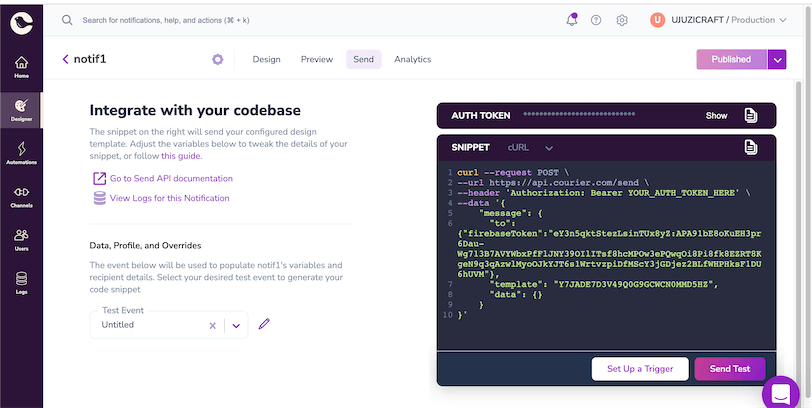Open Logs from the sidebar
The image size is (812, 408).
pos(21,282)
